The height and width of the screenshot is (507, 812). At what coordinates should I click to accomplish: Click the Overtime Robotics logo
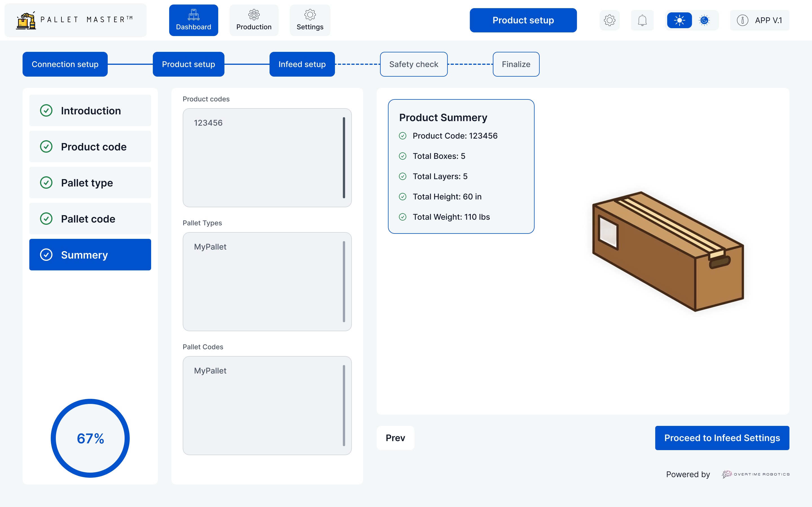point(755,474)
